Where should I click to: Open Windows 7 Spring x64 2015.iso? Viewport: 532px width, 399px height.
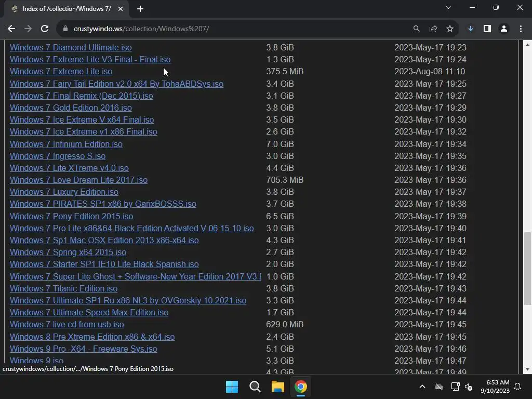click(x=68, y=252)
